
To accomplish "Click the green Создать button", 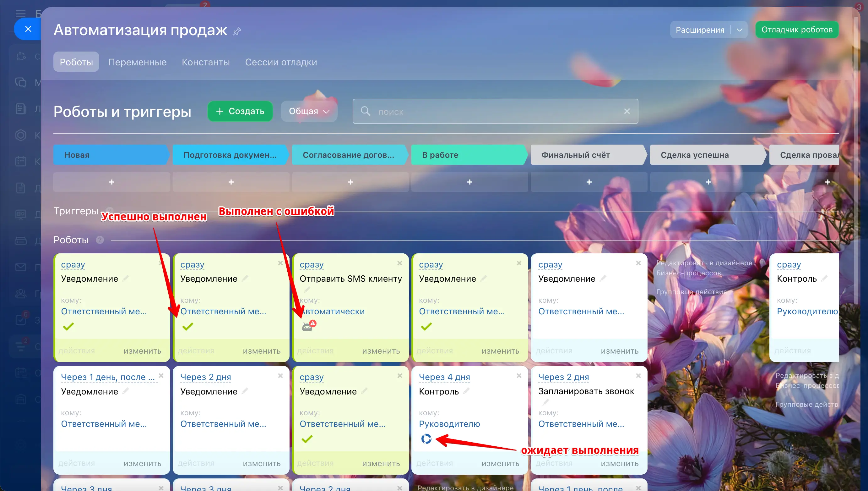I will point(240,111).
